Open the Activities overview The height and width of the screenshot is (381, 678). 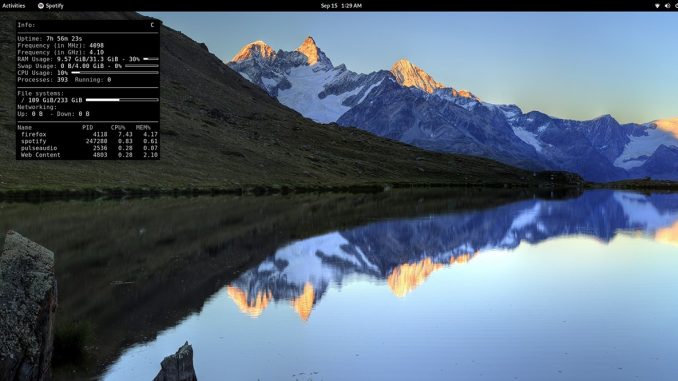(14, 6)
